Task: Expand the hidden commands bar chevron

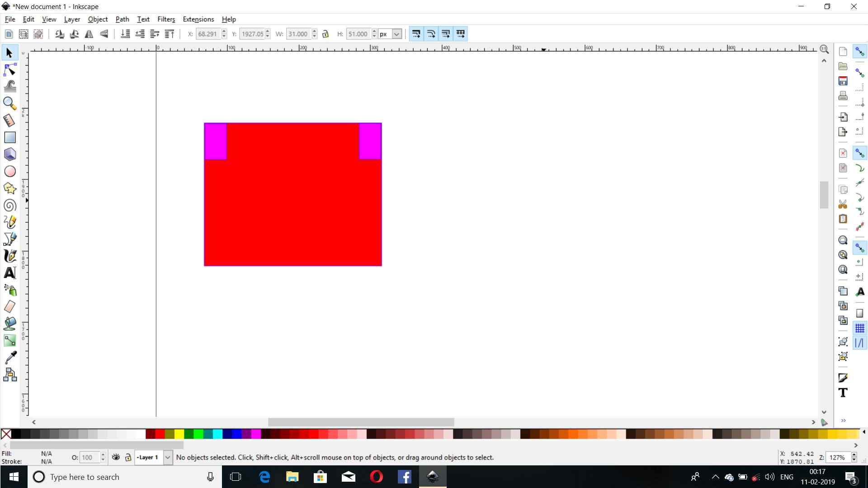Action: tap(843, 421)
